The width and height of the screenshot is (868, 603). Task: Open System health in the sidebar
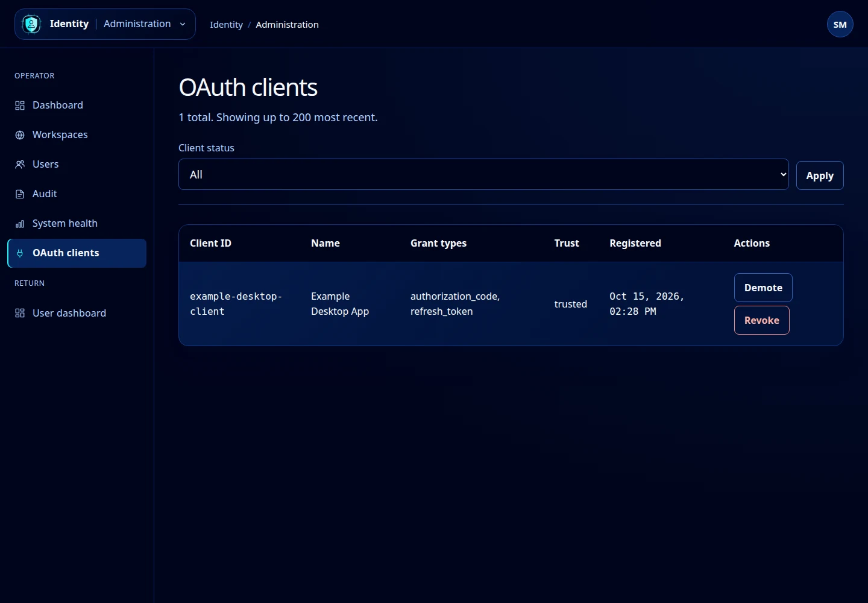(77, 223)
